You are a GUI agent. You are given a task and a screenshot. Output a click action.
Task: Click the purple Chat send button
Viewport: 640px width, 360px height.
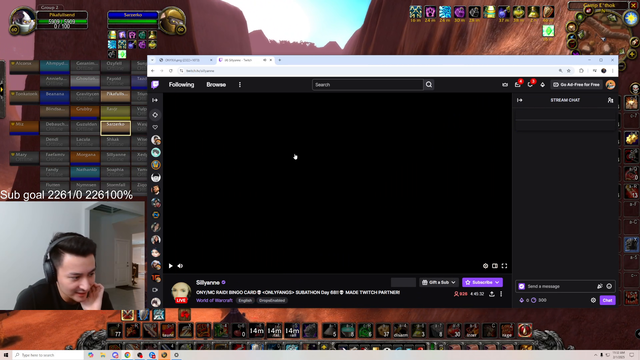607,300
